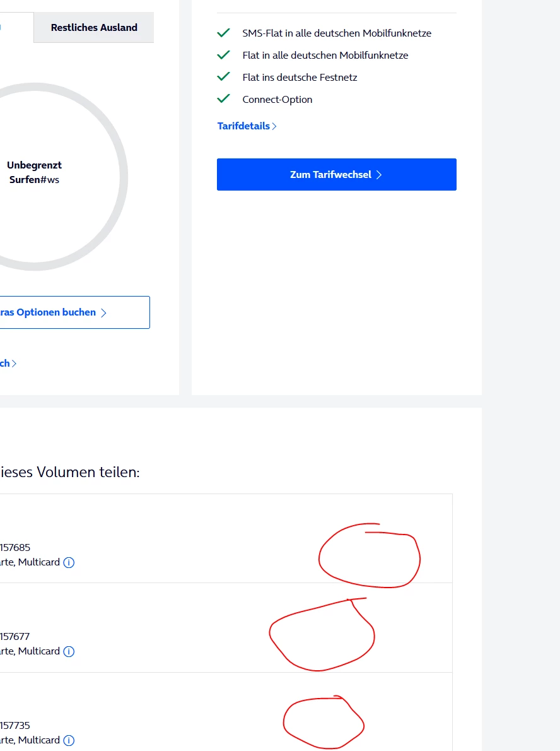Select the number 157735 text
This screenshot has height=751, width=560.
click(15, 726)
